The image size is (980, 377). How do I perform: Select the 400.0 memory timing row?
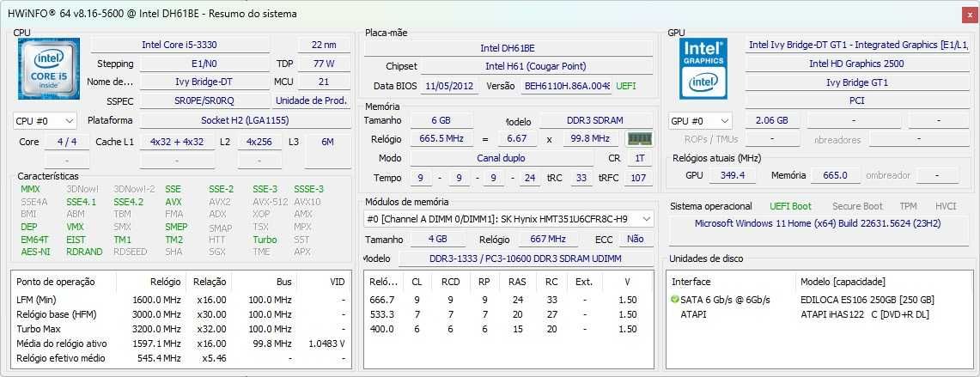[508, 329]
